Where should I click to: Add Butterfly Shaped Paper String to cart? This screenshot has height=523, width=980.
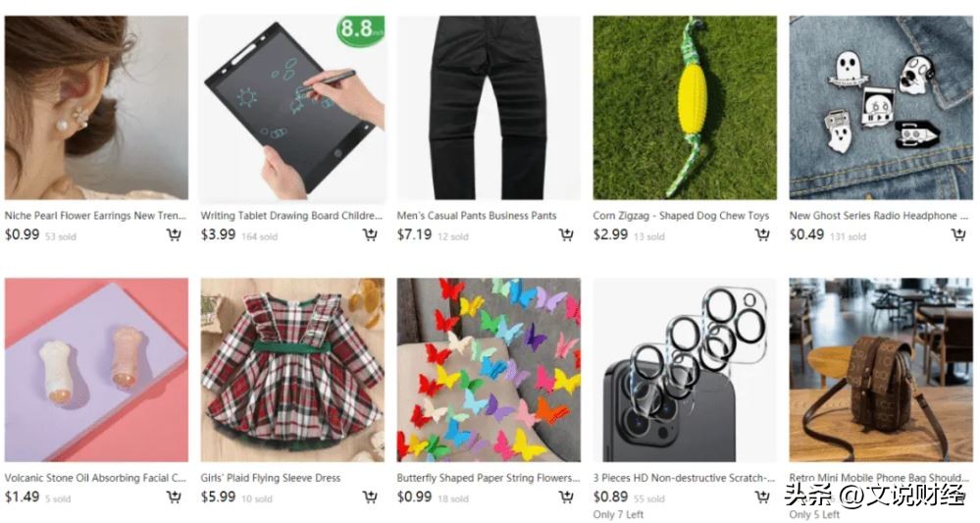[566, 497]
